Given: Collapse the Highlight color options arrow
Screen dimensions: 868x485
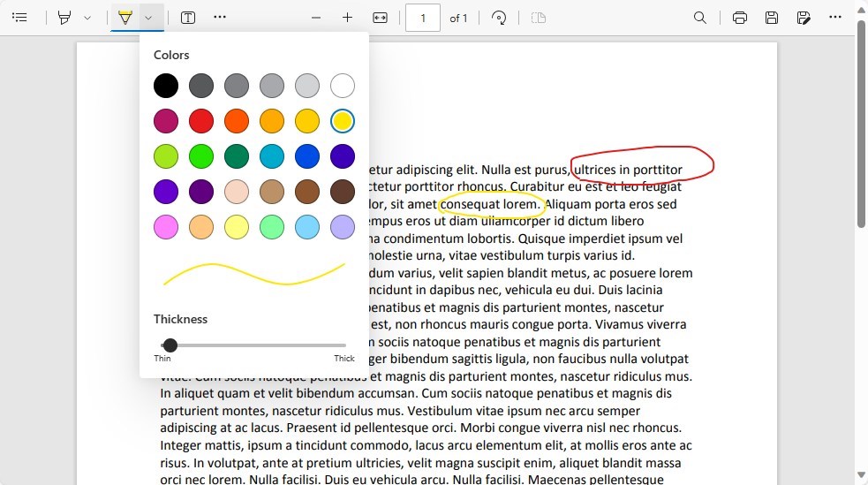Looking at the screenshot, I should click(x=148, y=17).
